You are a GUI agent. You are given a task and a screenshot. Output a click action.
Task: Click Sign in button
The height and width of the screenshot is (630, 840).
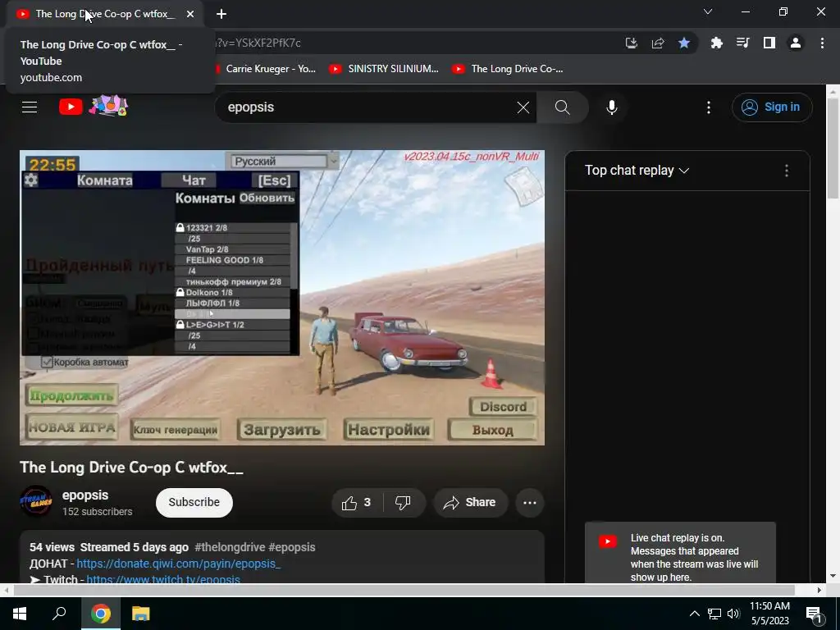coord(772,107)
